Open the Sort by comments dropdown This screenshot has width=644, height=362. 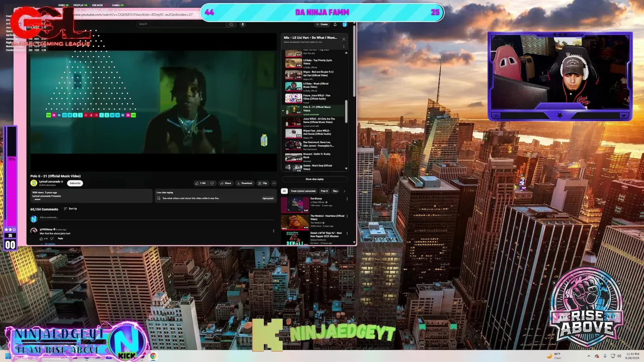coord(70,209)
